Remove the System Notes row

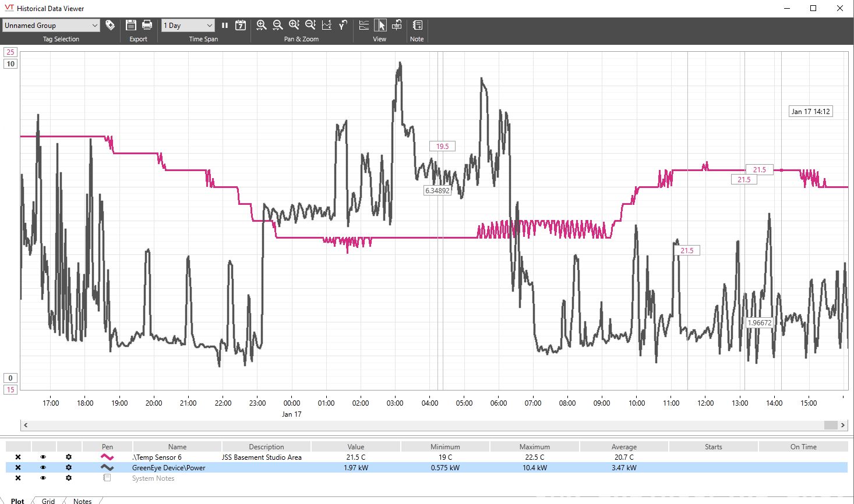pos(18,478)
